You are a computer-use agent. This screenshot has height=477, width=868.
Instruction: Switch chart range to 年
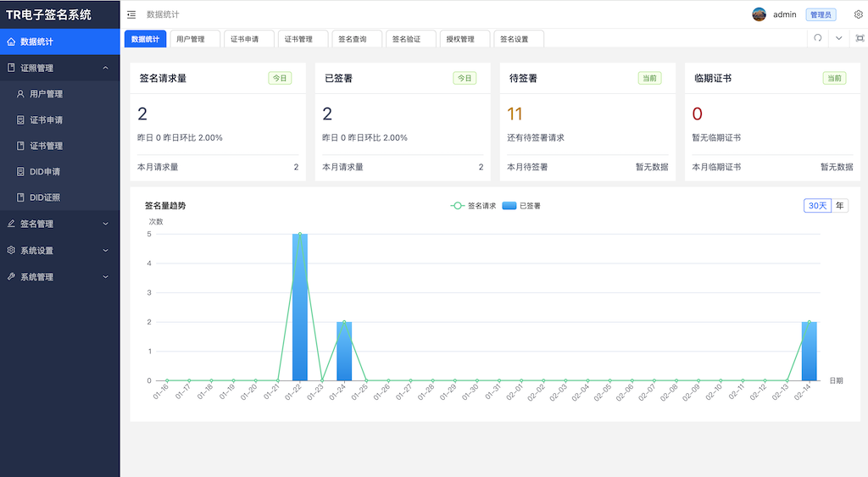840,206
